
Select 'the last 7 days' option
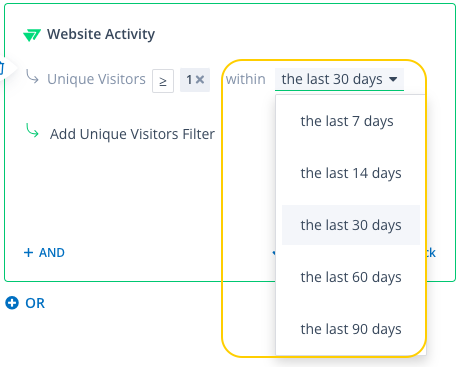tap(347, 121)
